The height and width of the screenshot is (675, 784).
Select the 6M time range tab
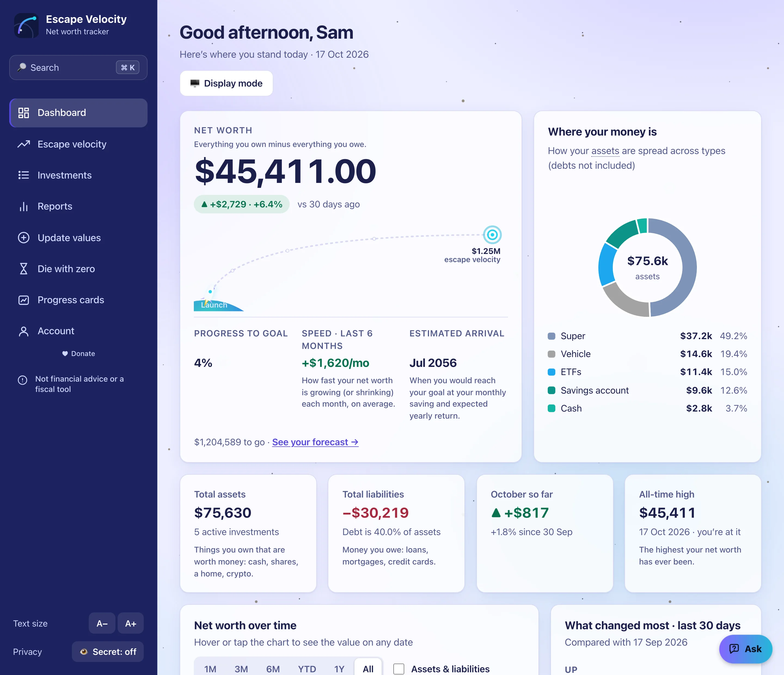[x=273, y=669]
